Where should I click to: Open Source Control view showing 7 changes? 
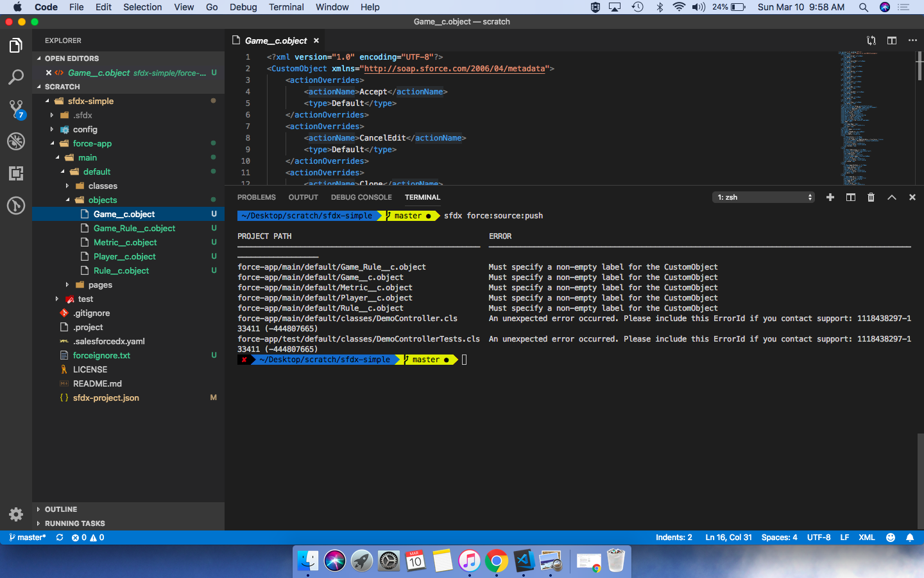[x=16, y=109]
